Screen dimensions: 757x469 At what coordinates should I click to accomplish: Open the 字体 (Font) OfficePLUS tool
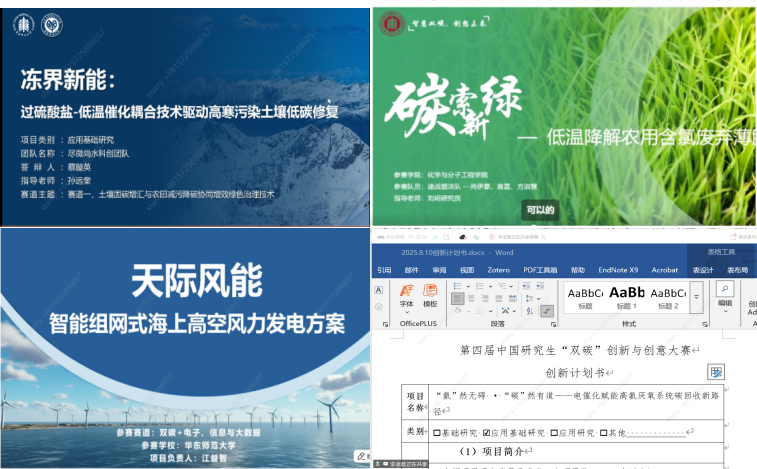406,295
